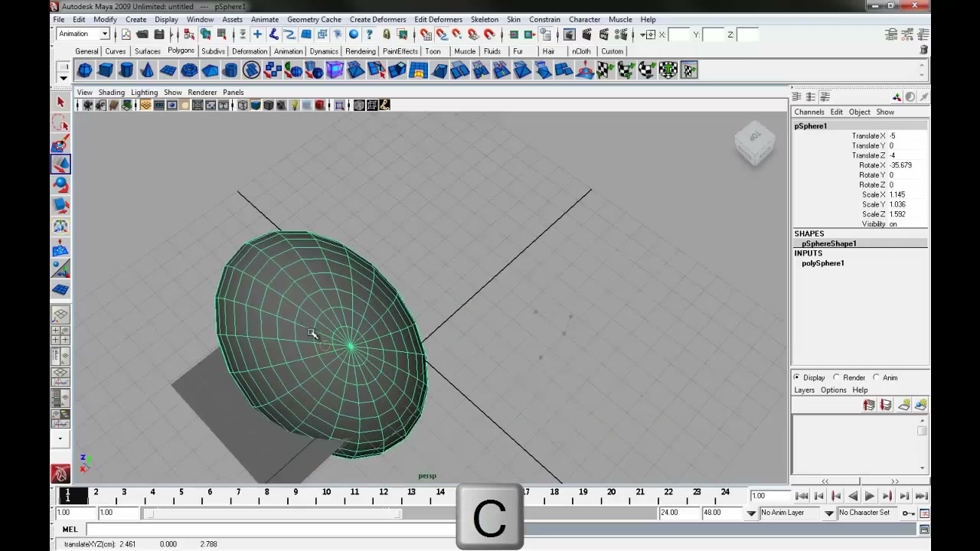This screenshot has height=551, width=980.
Task: Switch to the Surfaces shelf tab
Action: pos(148,51)
